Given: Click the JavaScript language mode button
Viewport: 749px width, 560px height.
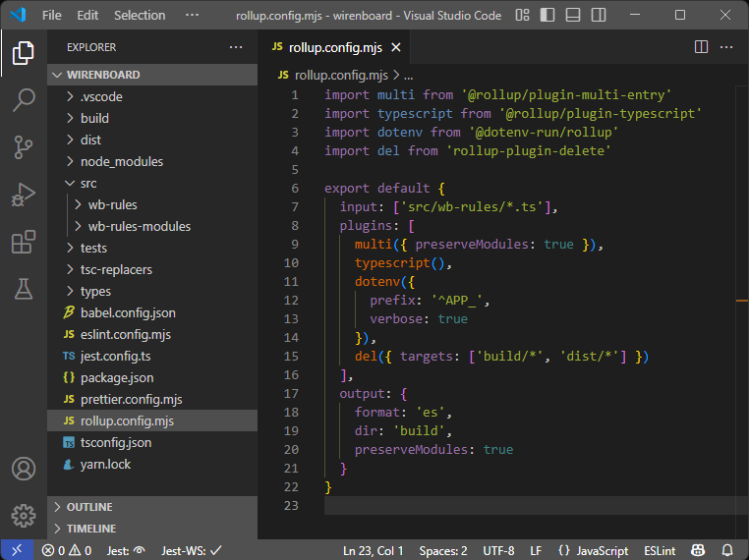Looking at the screenshot, I should pyautogui.click(x=593, y=551).
